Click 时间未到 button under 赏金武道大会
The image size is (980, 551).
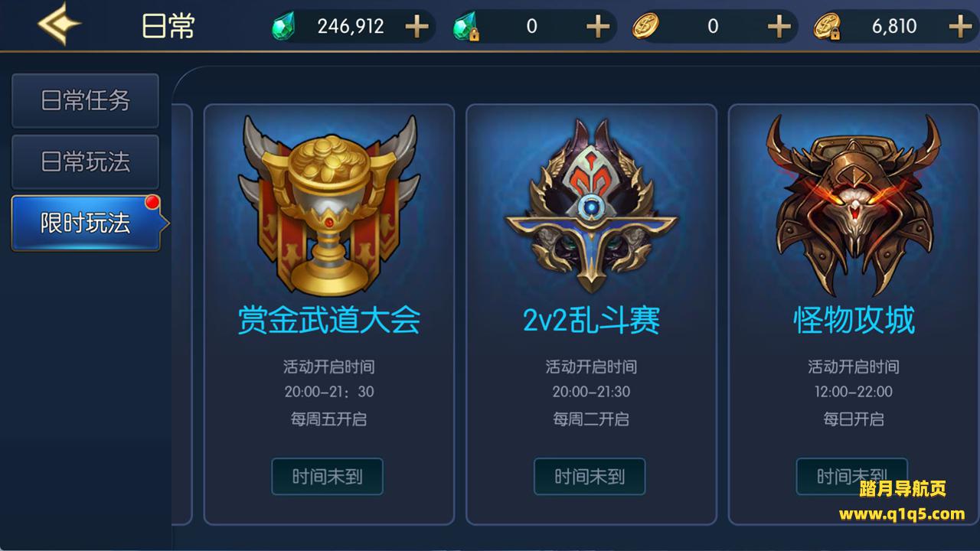(327, 477)
